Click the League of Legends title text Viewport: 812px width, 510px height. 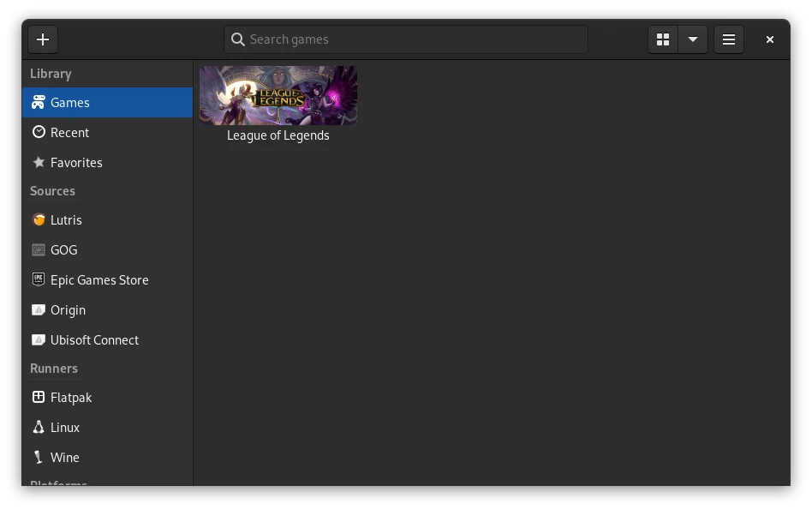coord(278,135)
